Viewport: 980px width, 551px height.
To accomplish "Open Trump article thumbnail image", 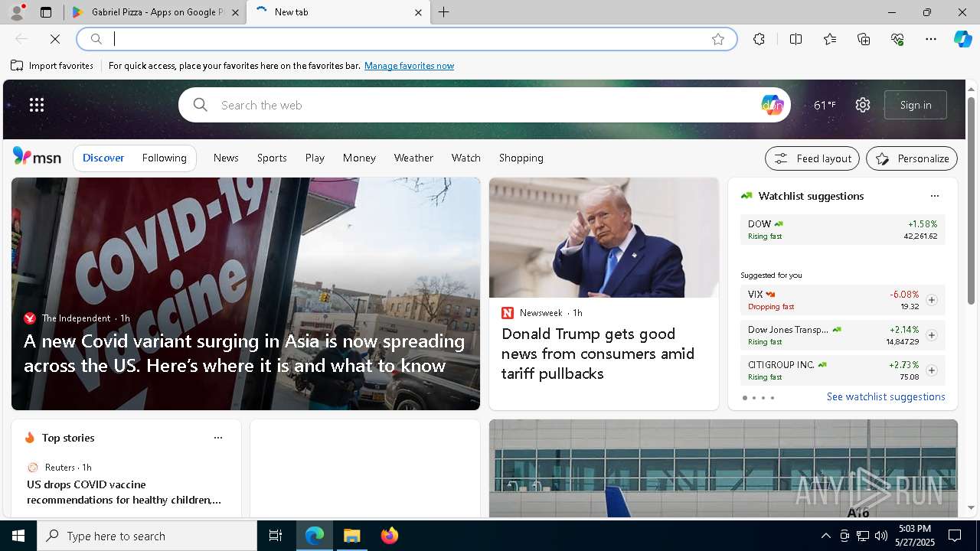I will coord(604,238).
